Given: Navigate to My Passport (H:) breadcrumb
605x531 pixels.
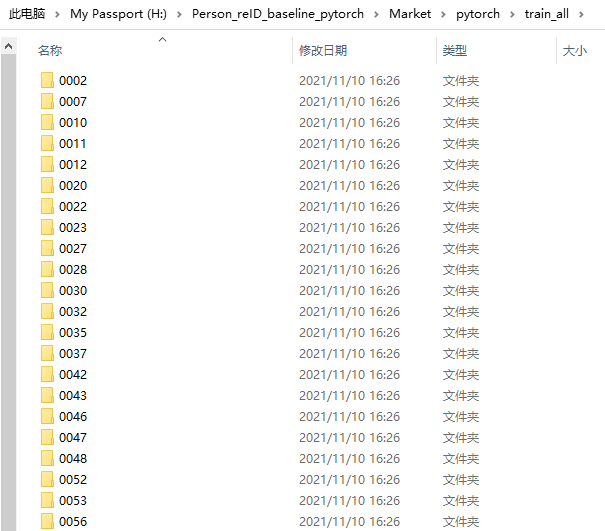Looking at the screenshot, I should click(x=118, y=14).
